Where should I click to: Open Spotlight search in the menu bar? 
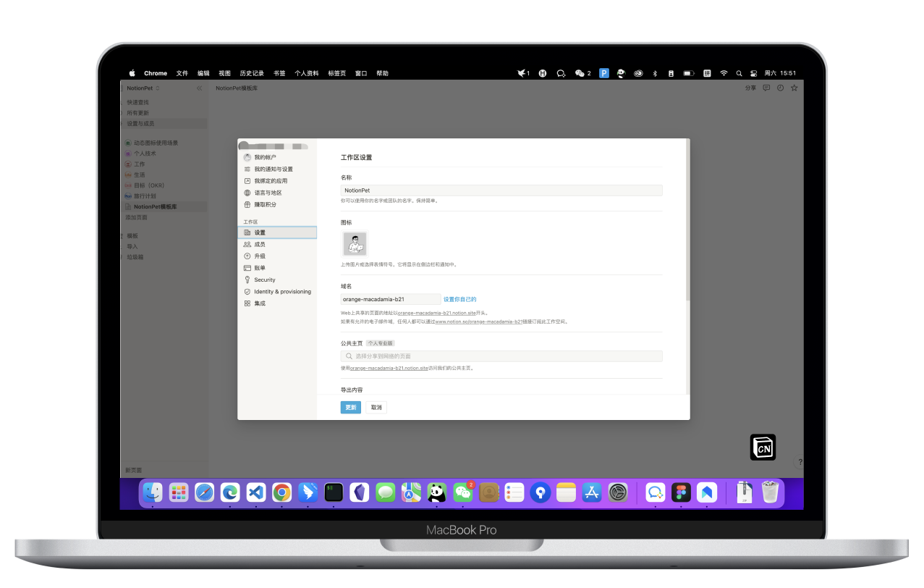[x=739, y=73]
